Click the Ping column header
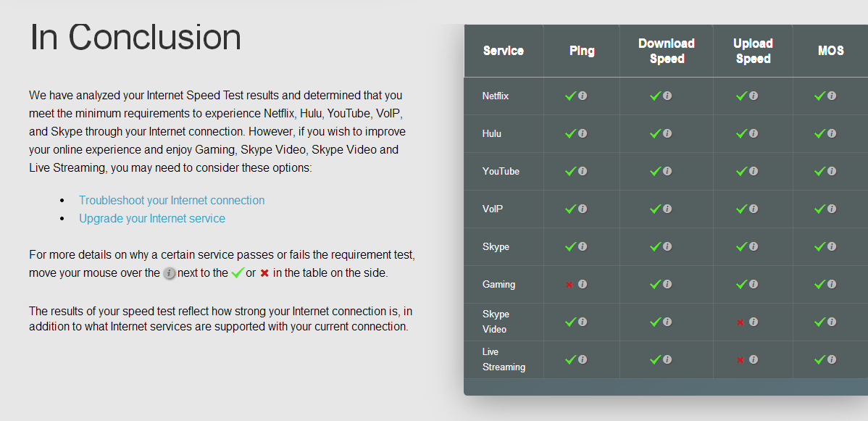 (582, 51)
